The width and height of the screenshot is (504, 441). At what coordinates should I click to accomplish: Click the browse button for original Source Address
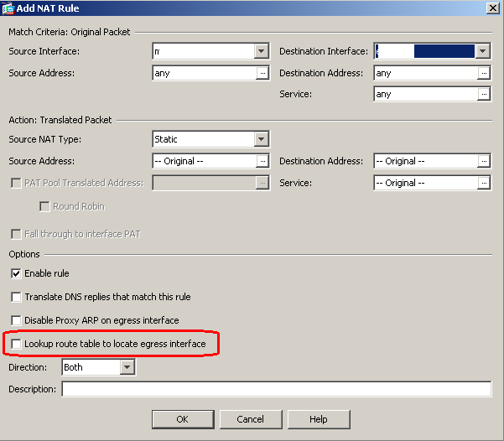[262, 73]
